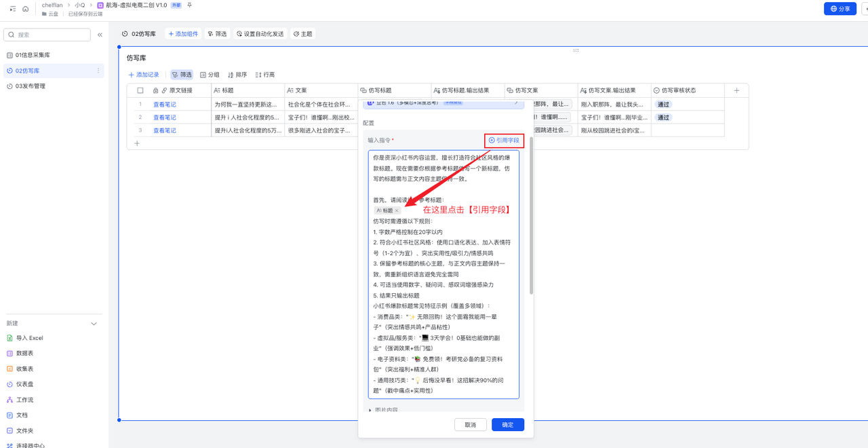Viewport: 868px width, 448px height.
Task: Create a new 数据表
Action: tap(20, 354)
